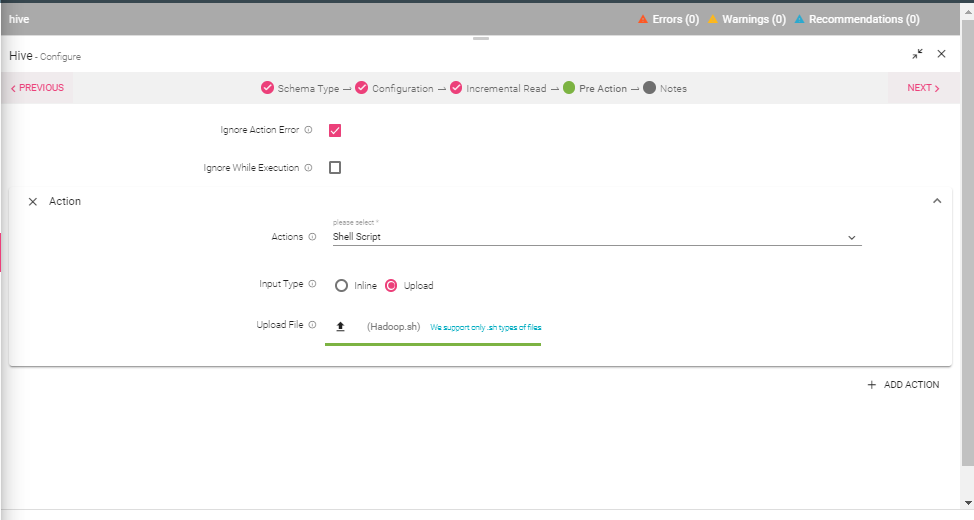Click the vertical scrollbar thumb
Image resolution: width=974 pixels, height=520 pixels.
click(968, 242)
